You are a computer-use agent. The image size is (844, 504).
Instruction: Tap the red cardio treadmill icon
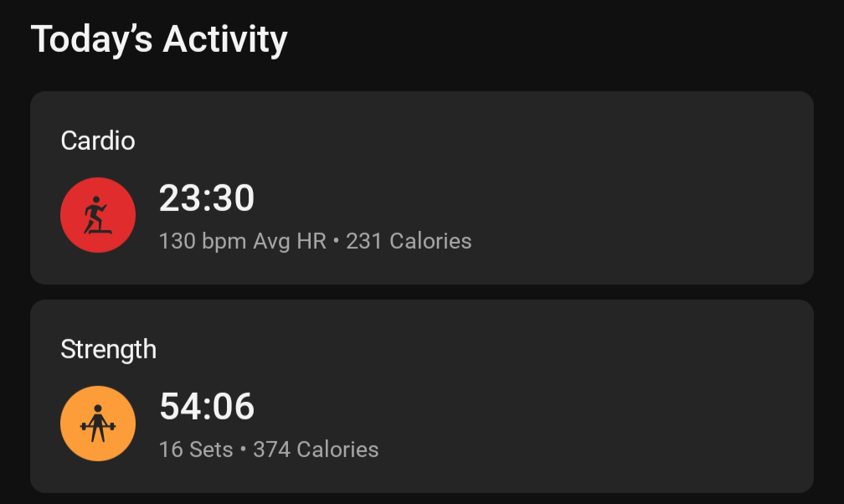pyautogui.click(x=98, y=215)
